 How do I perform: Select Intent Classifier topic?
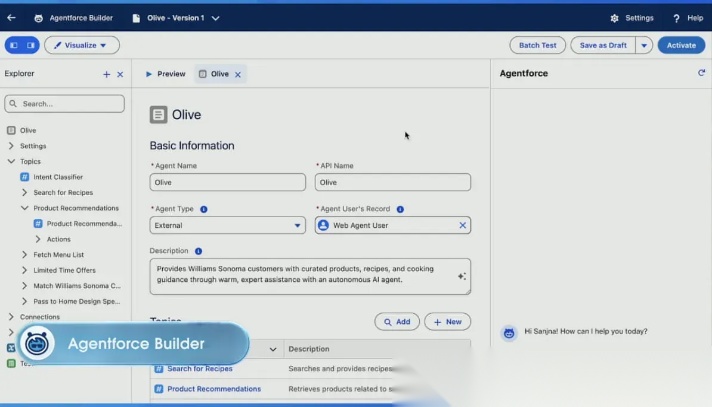(x=58, y=177)
